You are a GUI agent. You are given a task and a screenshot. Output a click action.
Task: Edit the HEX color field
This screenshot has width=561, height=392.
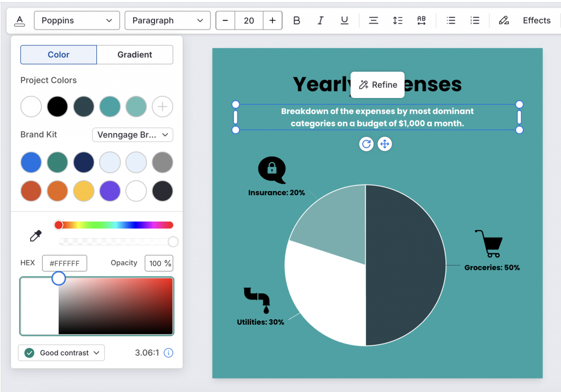65,263
